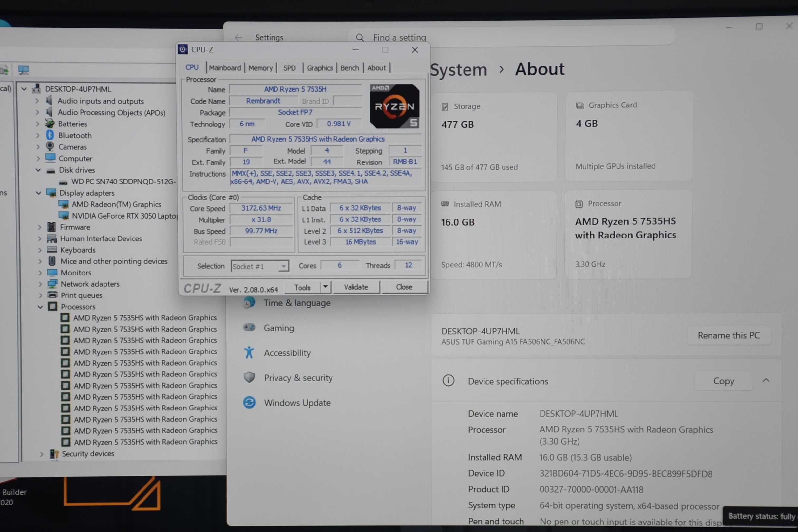Click the Windows Update icon in Settings

coord(249,402)
